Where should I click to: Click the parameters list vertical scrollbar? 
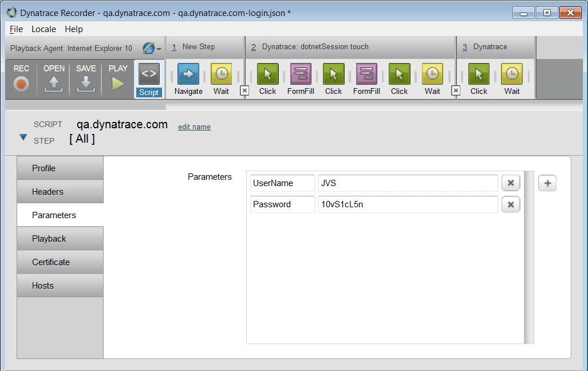pyautogui.click(x=529, y=257)
